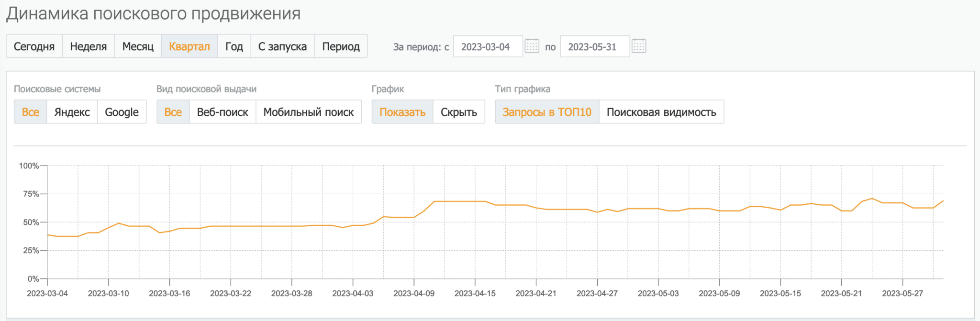Screen dimensions: 980x321
Task: Filter results by Мобильный поиск
Action: pos(308,112)
